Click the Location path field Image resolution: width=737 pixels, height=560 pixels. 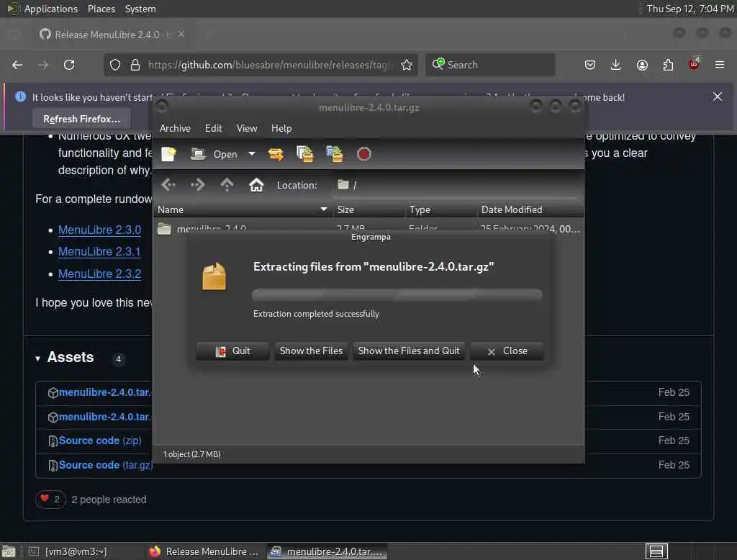coord(456,185)
